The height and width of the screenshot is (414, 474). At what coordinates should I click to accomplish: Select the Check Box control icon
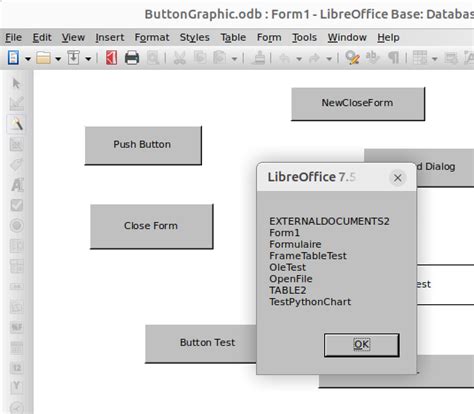pos(16,205)
